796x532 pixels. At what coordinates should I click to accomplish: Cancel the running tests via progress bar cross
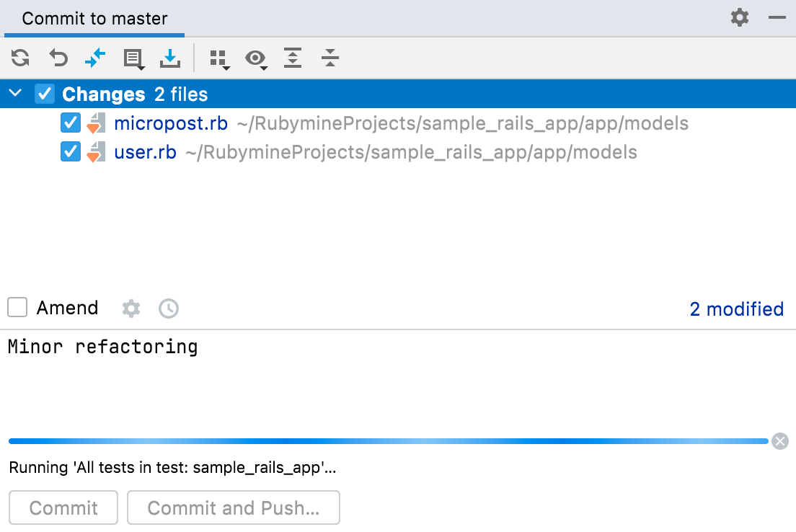780,441
